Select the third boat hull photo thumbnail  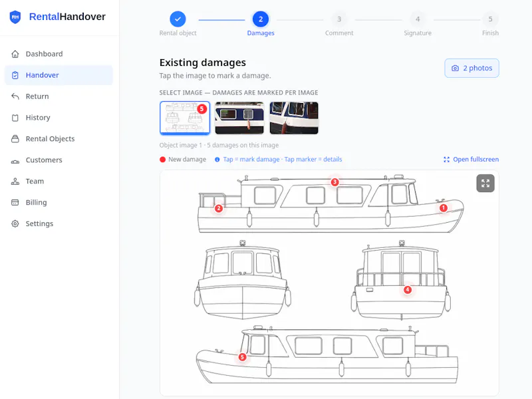tap(294, 118)
